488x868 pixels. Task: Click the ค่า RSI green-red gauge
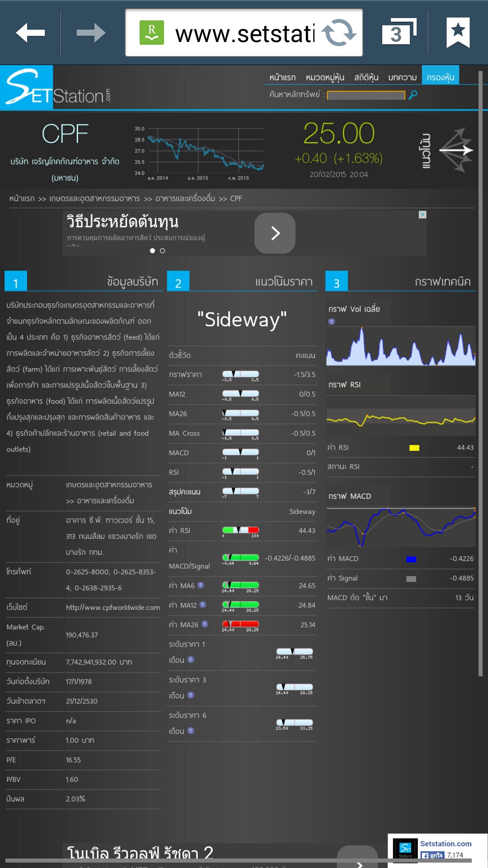pos(240,532)
